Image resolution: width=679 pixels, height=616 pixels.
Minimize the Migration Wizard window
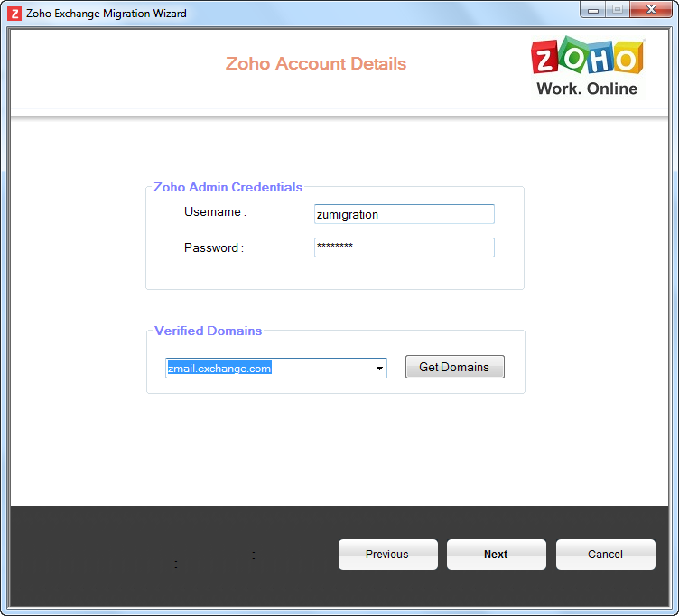(592, 9)
